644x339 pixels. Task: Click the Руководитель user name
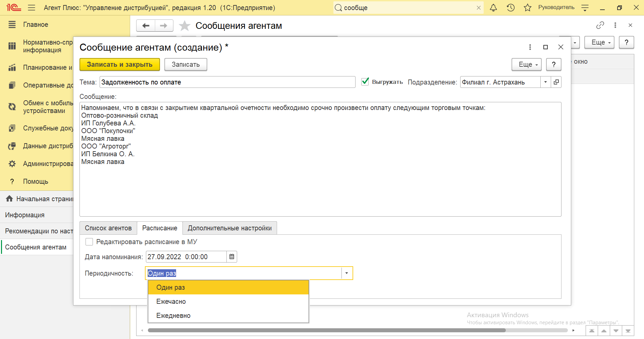(x=556, y=7)
